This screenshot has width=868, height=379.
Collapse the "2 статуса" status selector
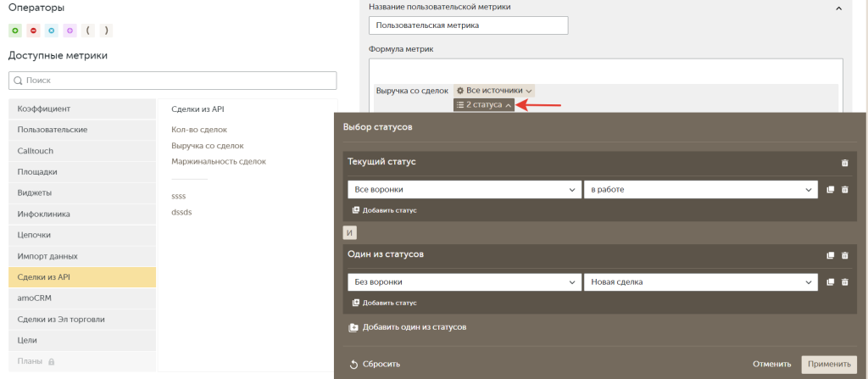pyautogui.click(x=484, y=105)
